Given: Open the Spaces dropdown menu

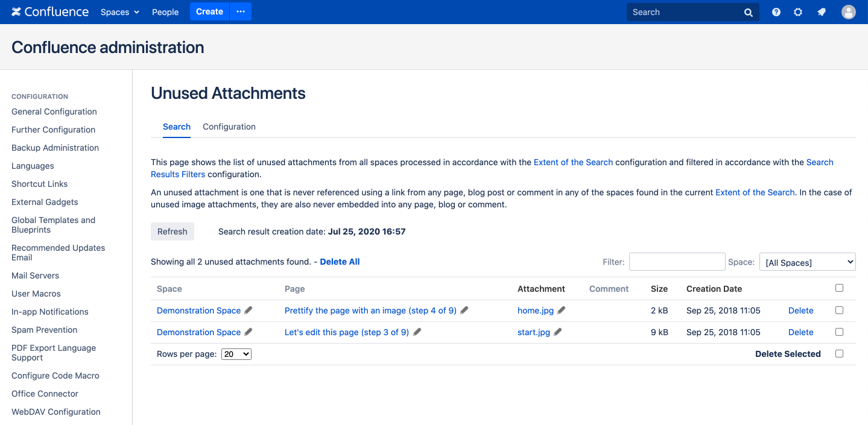Looking at the screenshot, I should point(120,12).
